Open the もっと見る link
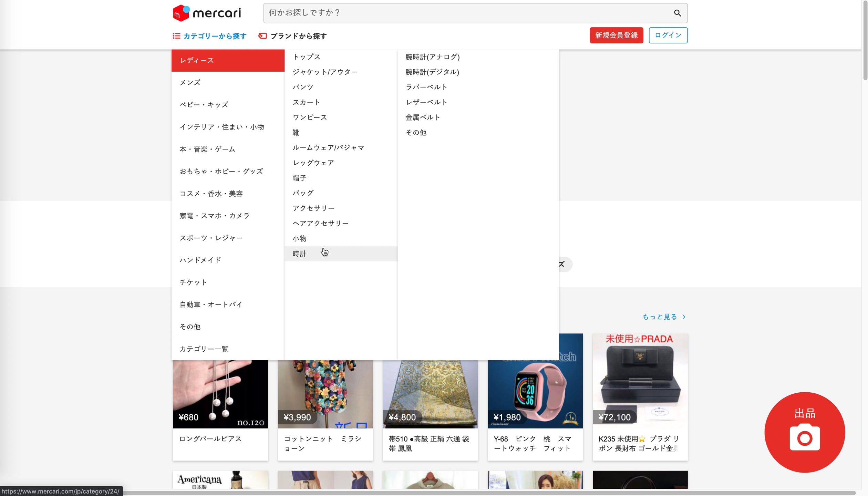The image size is (868, 496). click(660, 317)
